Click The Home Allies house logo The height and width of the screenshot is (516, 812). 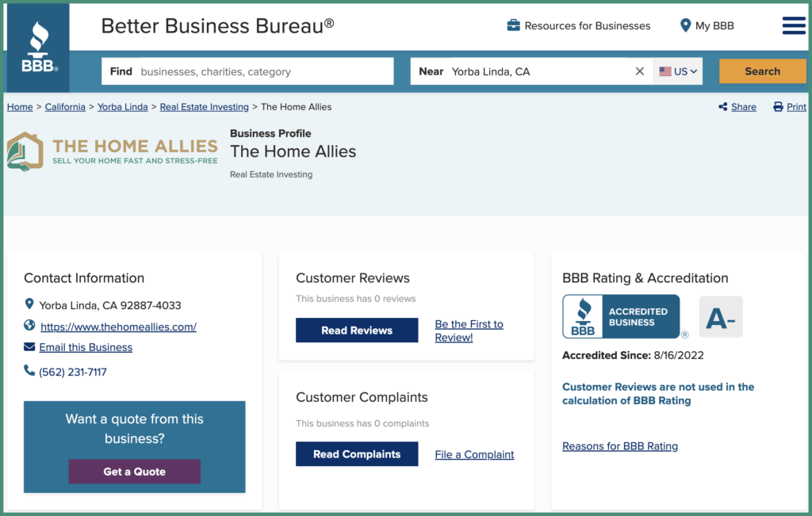(x=25, y=151)
